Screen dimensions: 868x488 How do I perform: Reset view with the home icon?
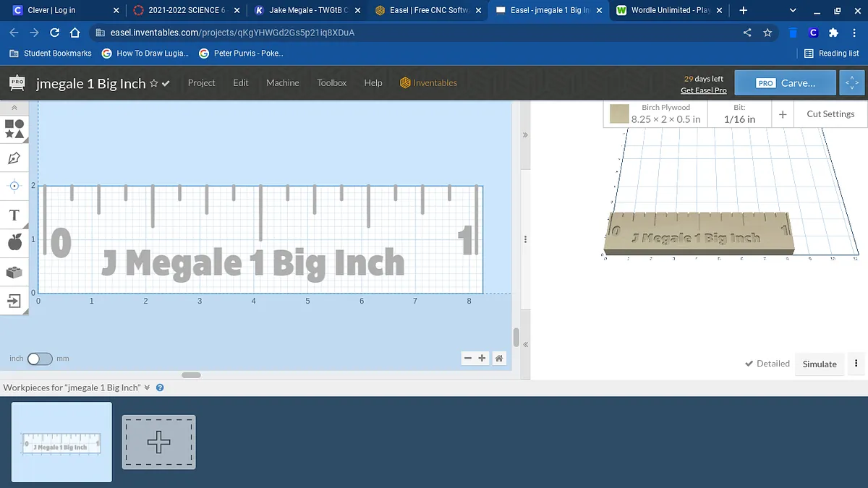[498, 358]
